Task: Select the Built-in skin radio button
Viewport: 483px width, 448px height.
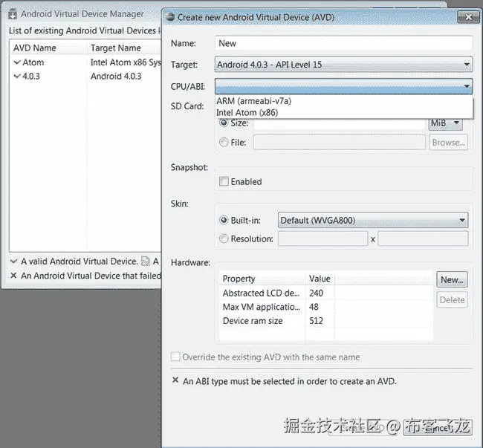Action: (x=224, y=220)
